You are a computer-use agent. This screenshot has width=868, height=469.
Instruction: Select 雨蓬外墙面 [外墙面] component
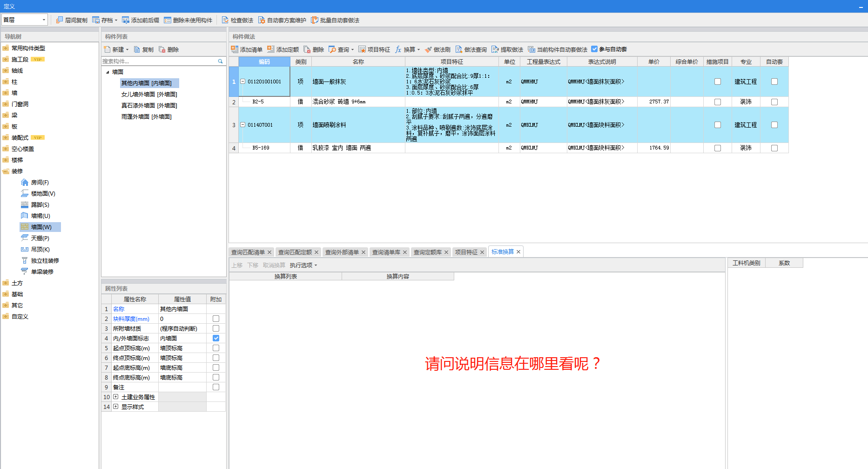click(147, 117)
